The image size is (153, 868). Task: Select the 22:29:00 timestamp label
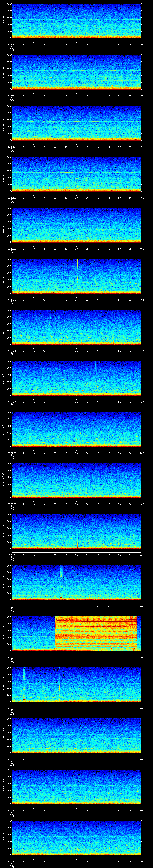point(12,810)
